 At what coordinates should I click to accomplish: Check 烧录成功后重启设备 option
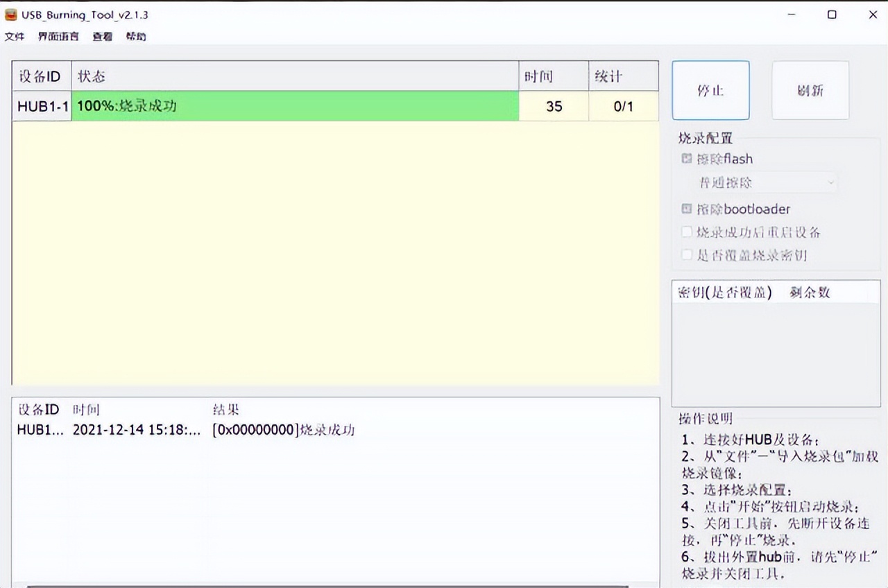click(686, 232)
